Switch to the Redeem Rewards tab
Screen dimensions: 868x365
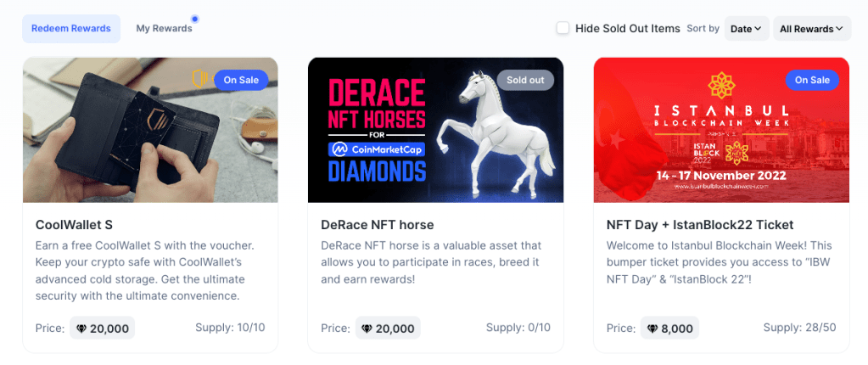click(71, 29)
